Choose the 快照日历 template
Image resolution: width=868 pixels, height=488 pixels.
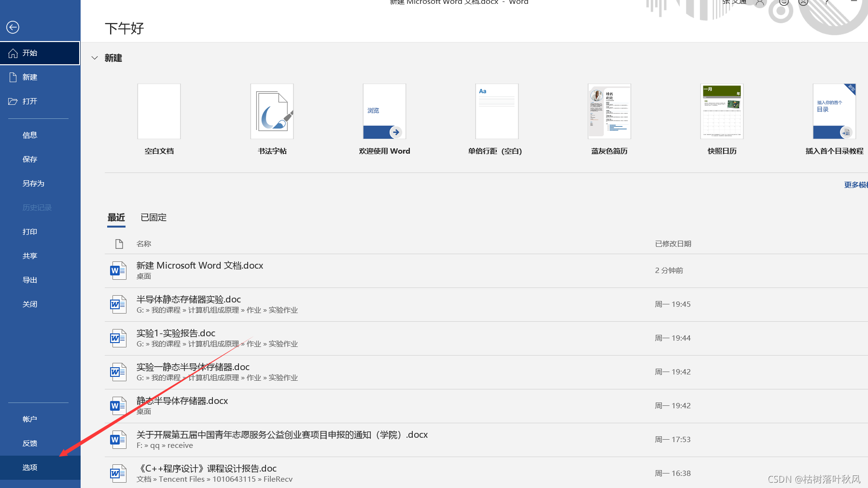click(722, 112)
